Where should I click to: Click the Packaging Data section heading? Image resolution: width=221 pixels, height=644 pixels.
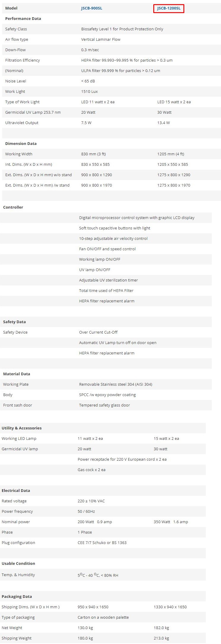point(17,596)
